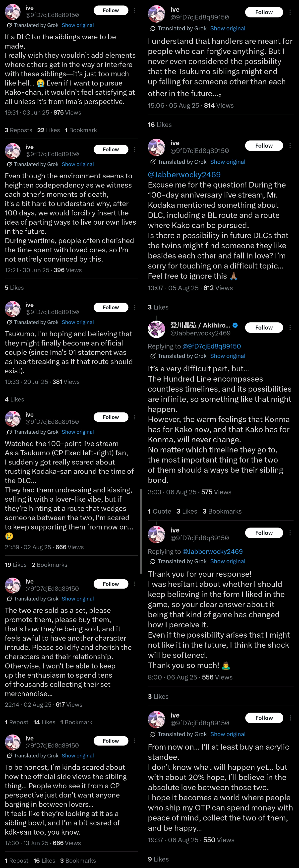Open more menu on the 'Thank you for your response' reply

290,533
